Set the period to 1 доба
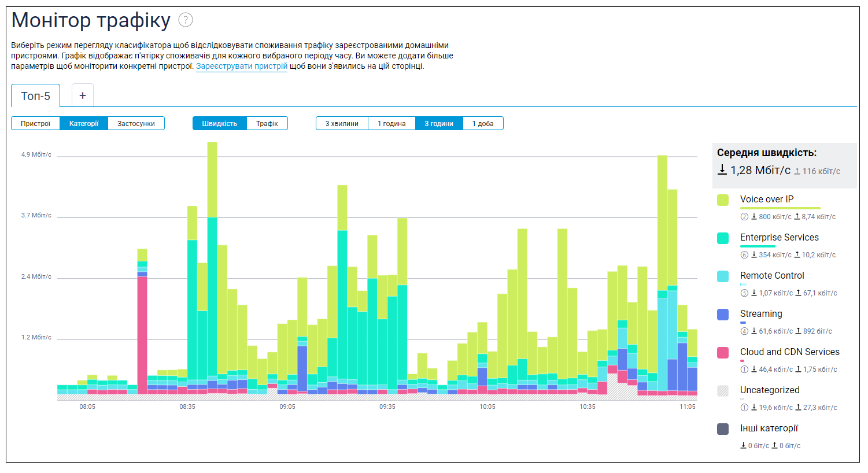Screen dimensions: 868x473 coord(483,123)
